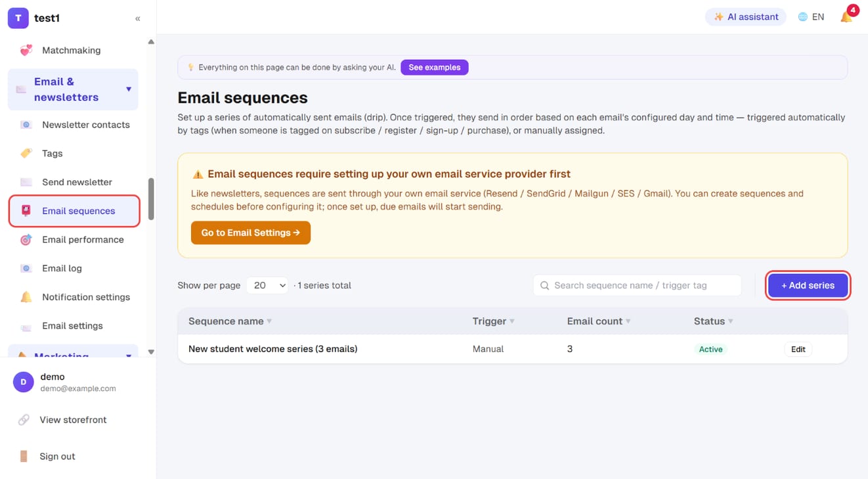Click the Tags label icon
The height and width of the screenshot is (479, 868).
(26, 153)
